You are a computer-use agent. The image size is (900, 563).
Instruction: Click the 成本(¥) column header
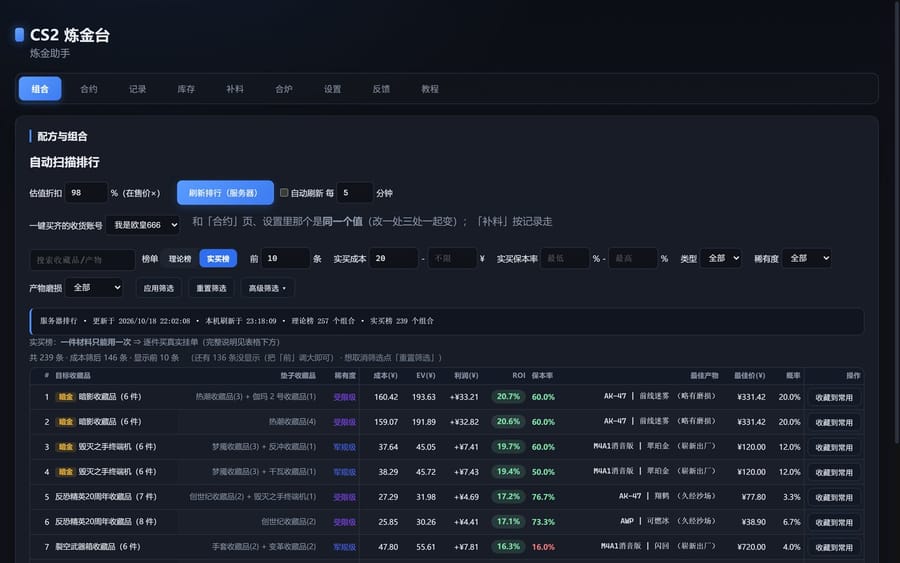pyautogui.click(x=385, y=375)
